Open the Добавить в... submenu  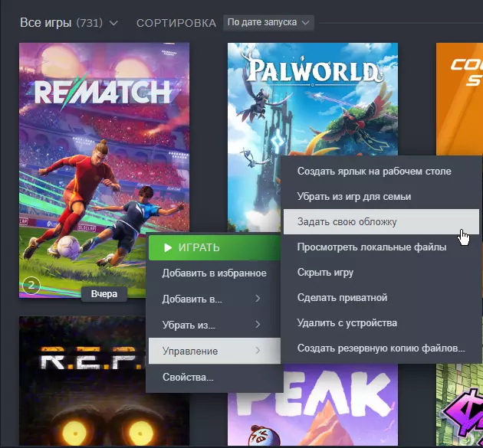[x=215, y=299]
